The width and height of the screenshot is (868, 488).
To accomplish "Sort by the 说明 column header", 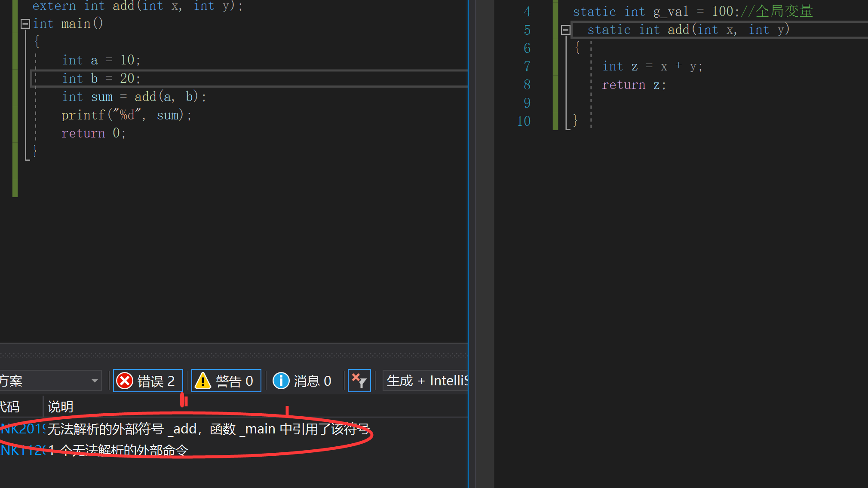I will [x=60, y=406].
